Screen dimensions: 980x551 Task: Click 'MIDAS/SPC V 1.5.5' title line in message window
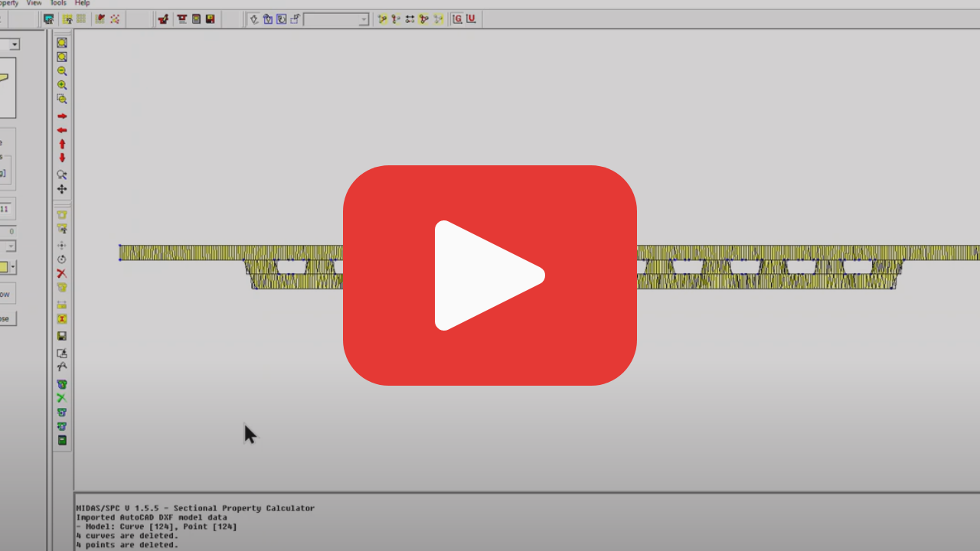click(x=195, y=508)
